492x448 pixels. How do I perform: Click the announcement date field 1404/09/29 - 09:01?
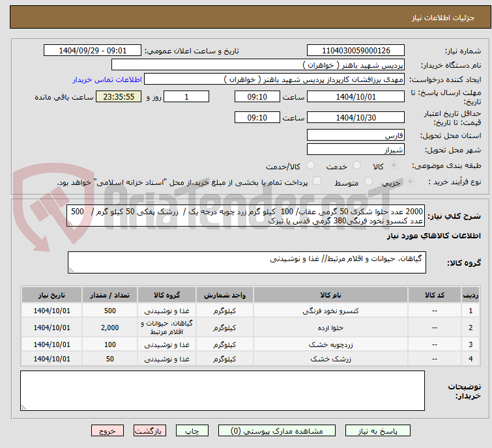tap(93, 51)
